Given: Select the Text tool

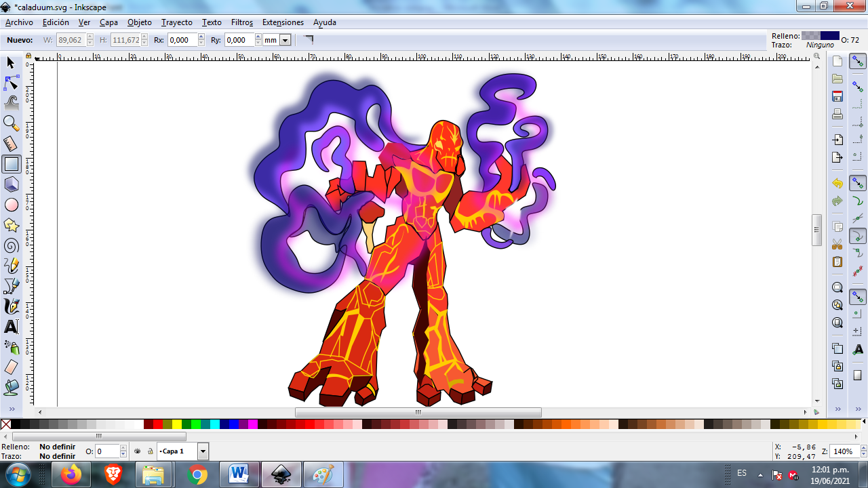Looking at the screenshot, I should click(x=11, y=327).
